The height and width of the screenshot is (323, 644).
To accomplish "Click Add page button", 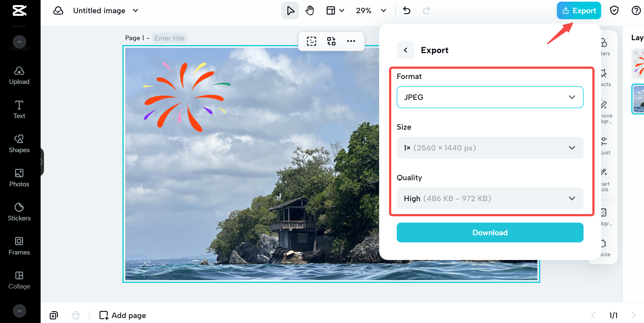I will point(123,315).
